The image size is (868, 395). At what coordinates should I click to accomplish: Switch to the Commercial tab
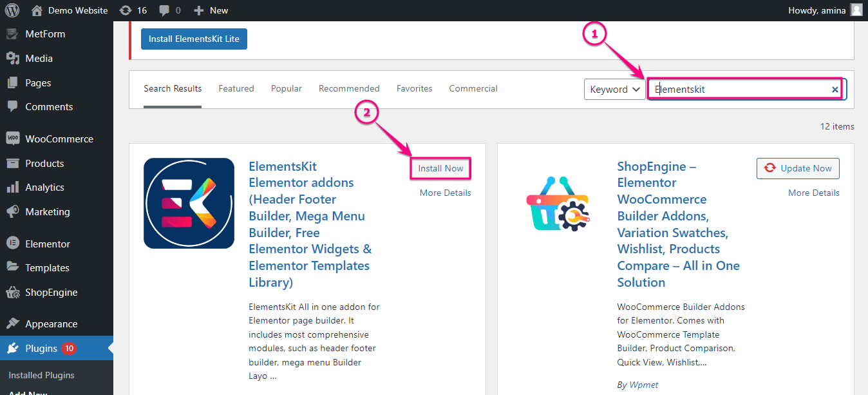473,89
